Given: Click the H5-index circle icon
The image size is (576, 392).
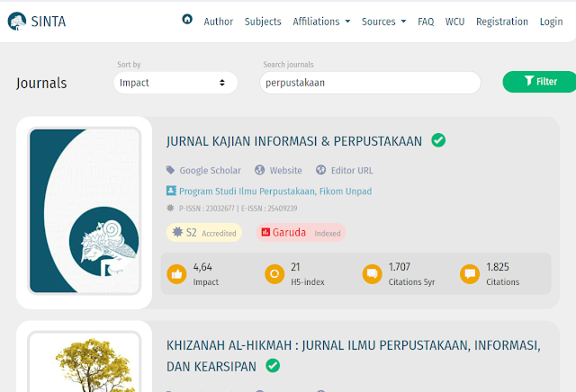Looking at the screenshot, I should point(274,274).
